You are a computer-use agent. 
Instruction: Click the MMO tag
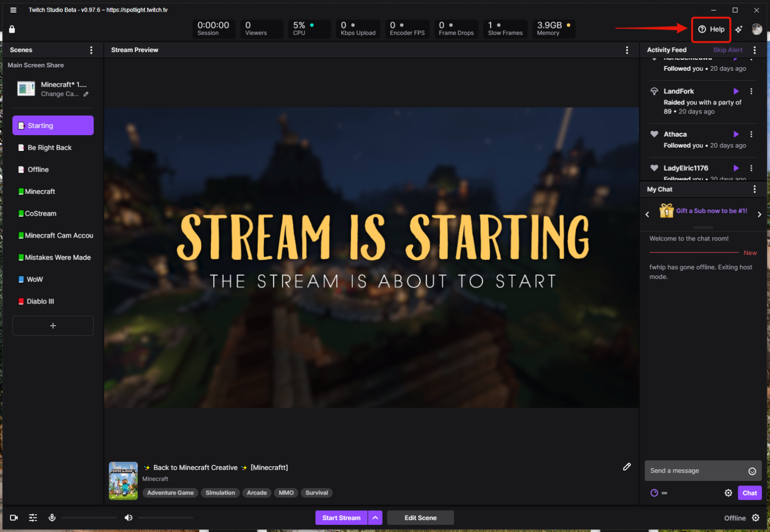point(286,493)
